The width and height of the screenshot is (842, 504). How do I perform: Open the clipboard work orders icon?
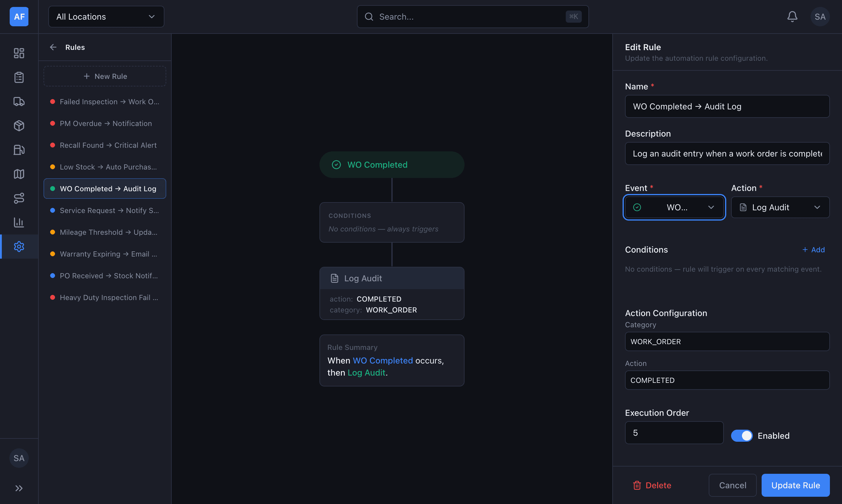19,77
